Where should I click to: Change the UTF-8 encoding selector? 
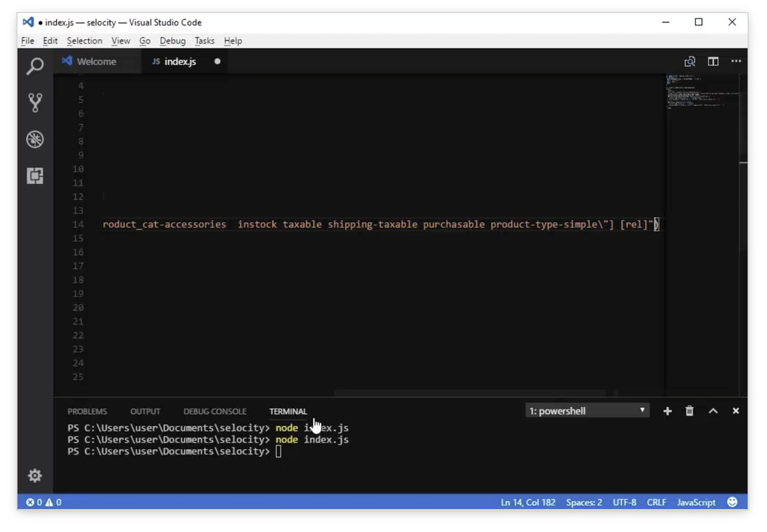[x=624, y=502]
